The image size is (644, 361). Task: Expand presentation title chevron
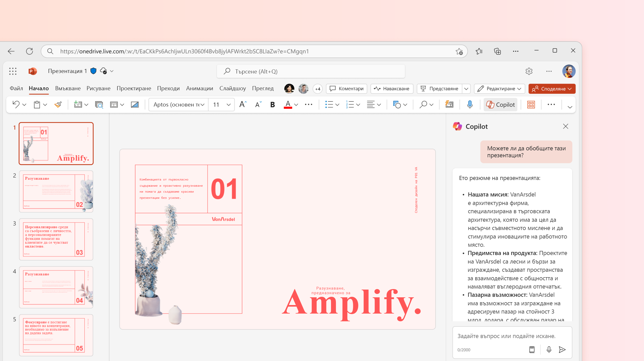tap(112, 71)
